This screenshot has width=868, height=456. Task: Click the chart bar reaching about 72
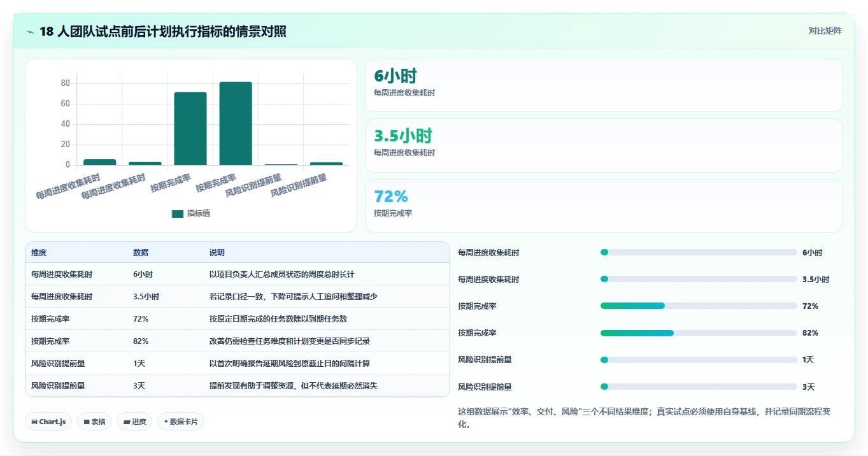[190, 129]
